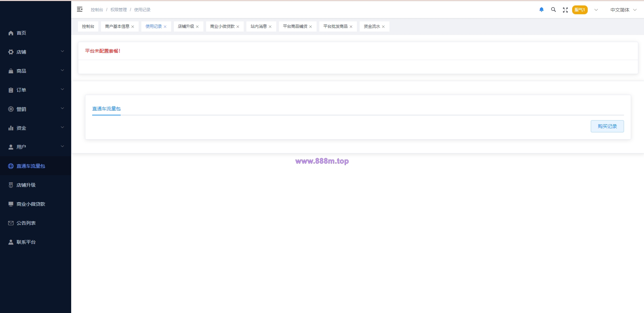Expand the 用户 menu chevron

(62, 146)
